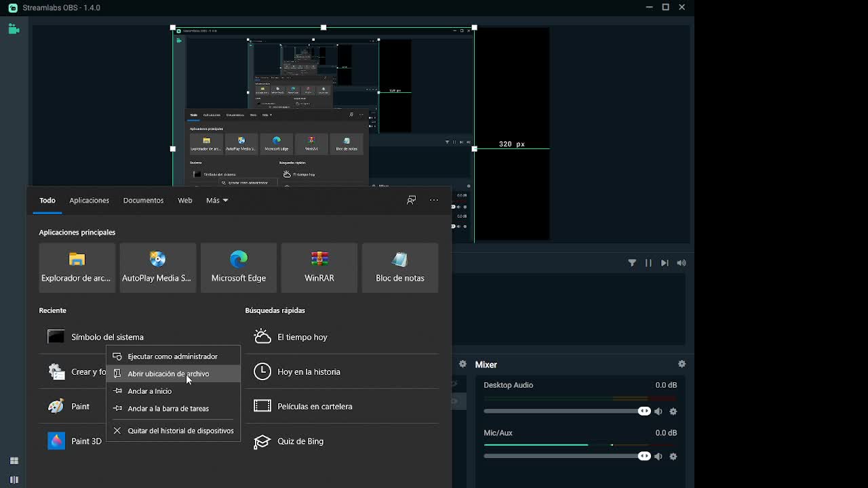
Task: Launch WinRAR tile
Action: [319, 268]
